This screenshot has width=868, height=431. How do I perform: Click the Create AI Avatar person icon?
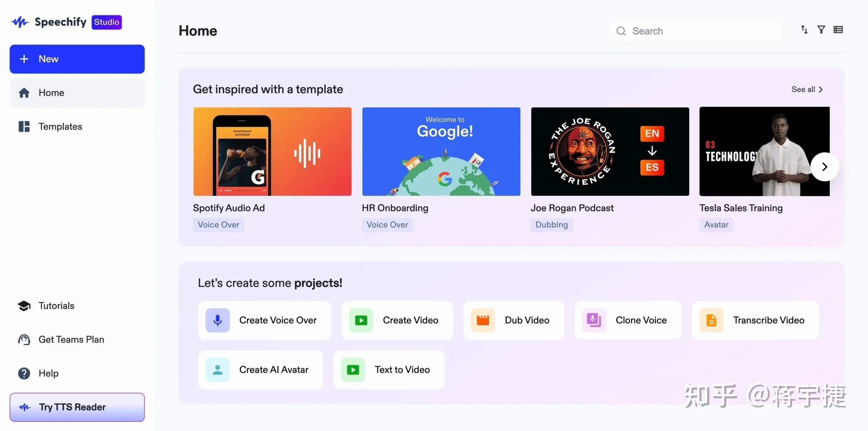pyautogui.click(x=217, y=370)
